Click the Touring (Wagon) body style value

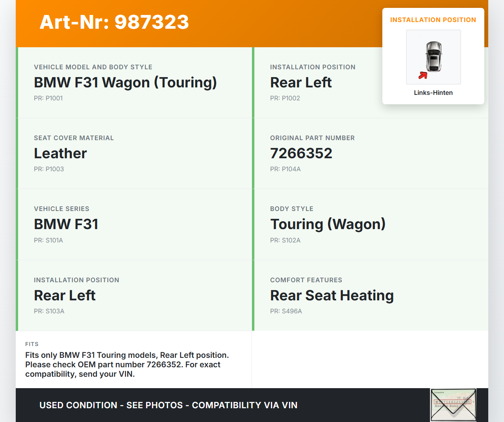[328, 224]
